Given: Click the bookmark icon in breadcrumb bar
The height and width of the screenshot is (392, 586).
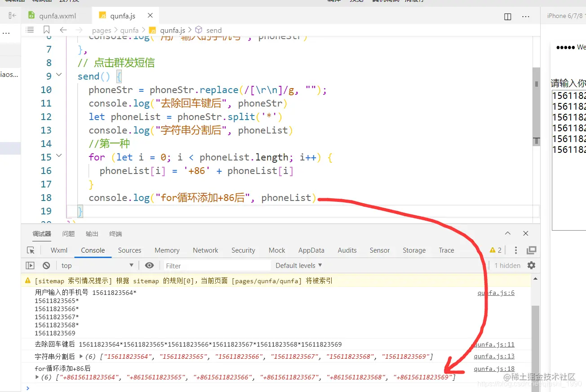Looking at the screenshot, I should 47,30.
